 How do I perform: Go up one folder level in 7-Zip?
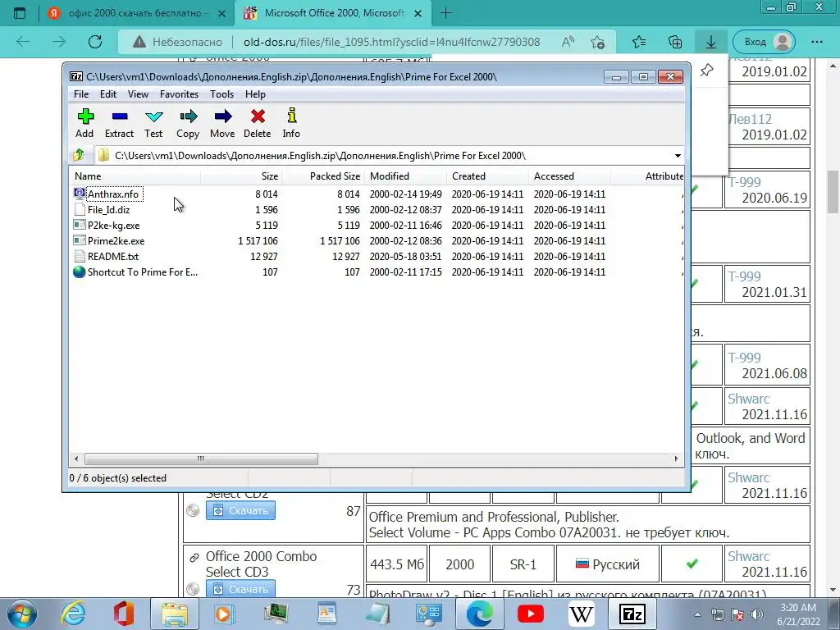pos(79,155)
